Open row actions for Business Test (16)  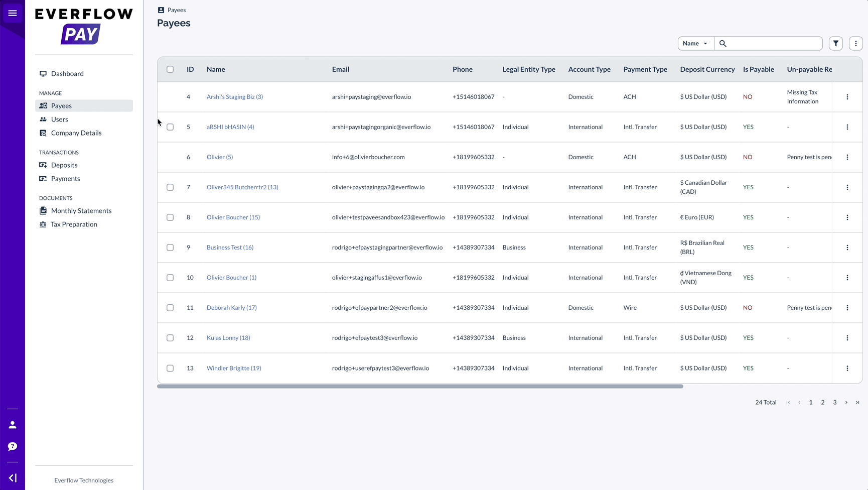pyautogui.click(x=847, y=248)
